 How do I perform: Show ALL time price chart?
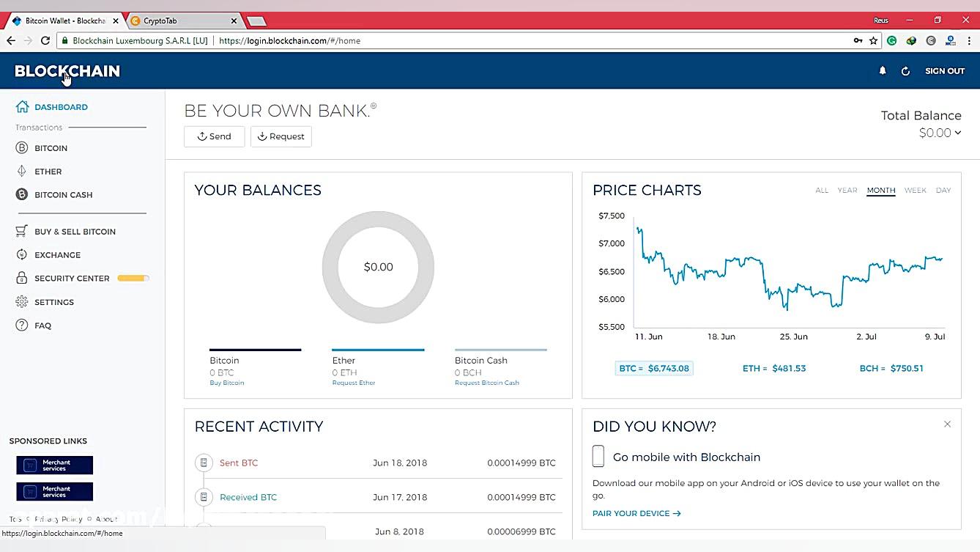pos(822,191)
